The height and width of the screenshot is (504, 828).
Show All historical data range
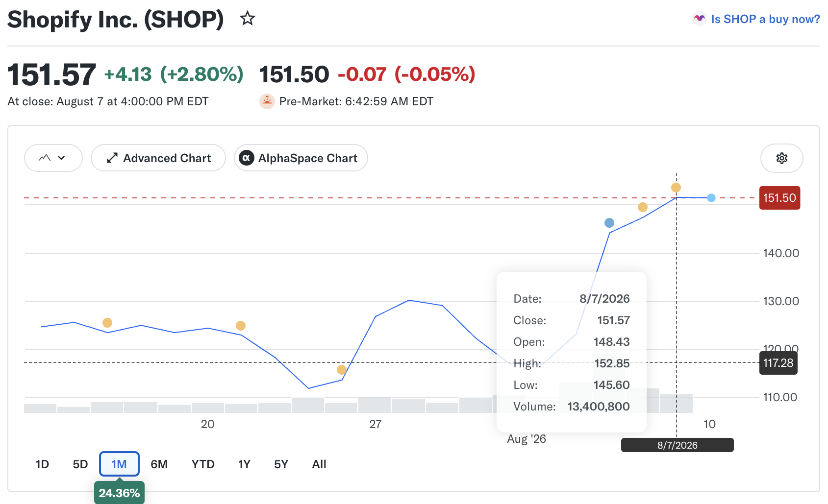point(319,464)
